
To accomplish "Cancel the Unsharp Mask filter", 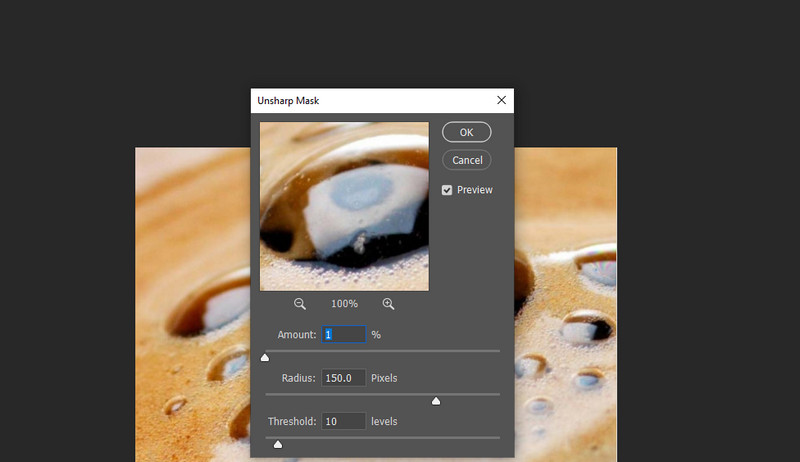I will (467, 160).
